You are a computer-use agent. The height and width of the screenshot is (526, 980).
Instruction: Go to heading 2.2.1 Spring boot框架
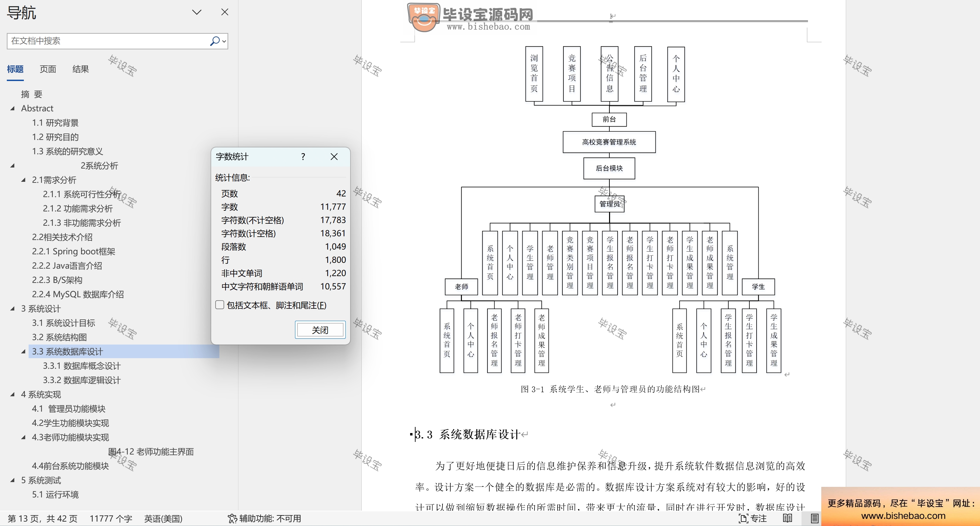click(x=74, y=251)
